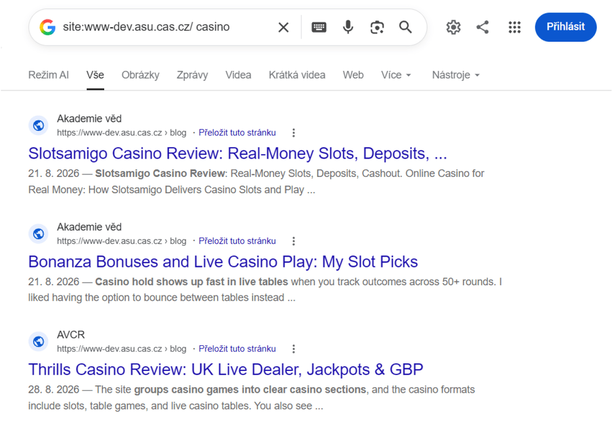
Task: Open the Videa tab
Action: pos(238,75)
